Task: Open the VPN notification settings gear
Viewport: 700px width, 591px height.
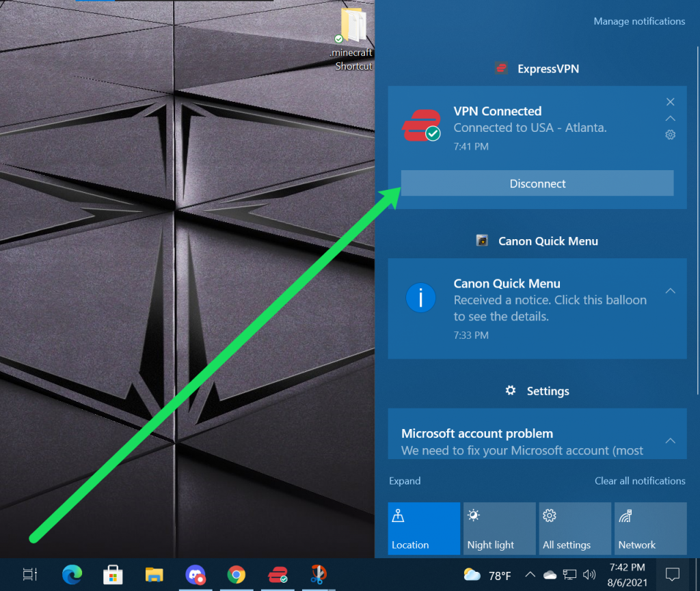Action: click(x=670, y=135)
